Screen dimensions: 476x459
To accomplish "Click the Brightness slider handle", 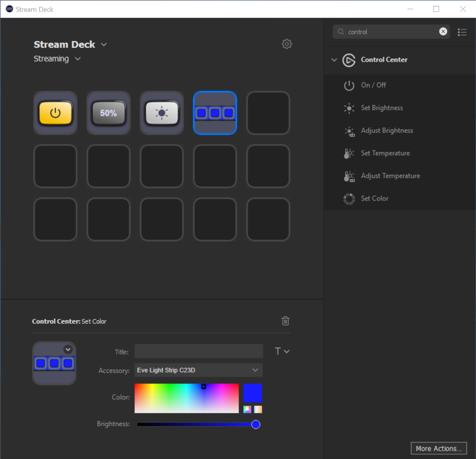I will tap(256, 424).
